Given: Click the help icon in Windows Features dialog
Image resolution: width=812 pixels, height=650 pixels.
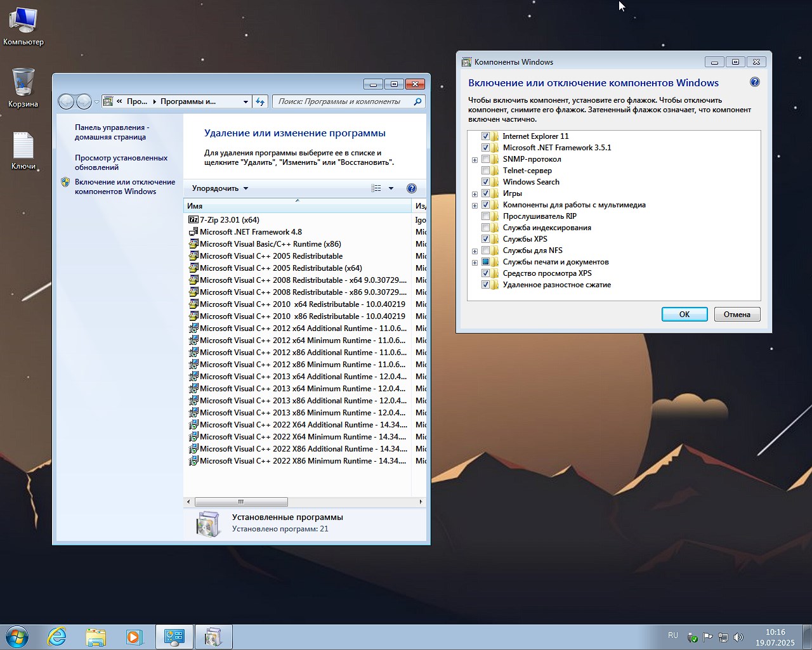Looking at the screenshot, I should click(754, 82).
